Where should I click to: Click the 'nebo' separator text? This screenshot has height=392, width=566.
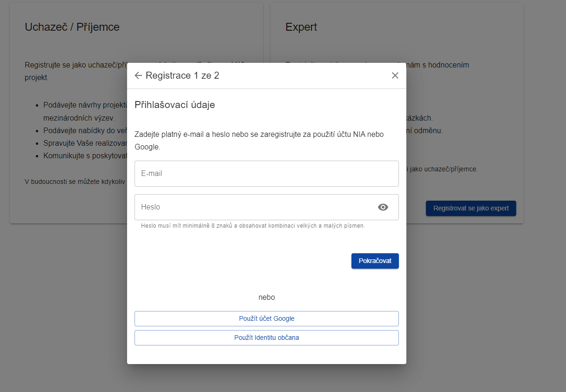[x=267, y=297]
